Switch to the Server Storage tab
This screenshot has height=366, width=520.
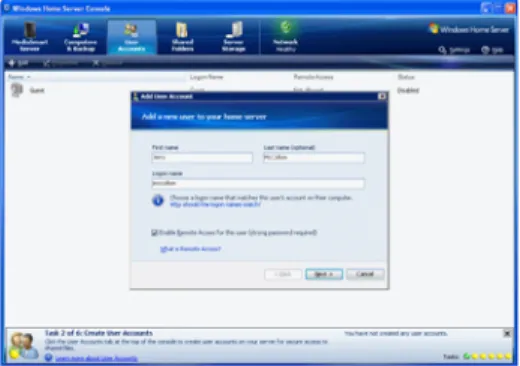point(234,37)
